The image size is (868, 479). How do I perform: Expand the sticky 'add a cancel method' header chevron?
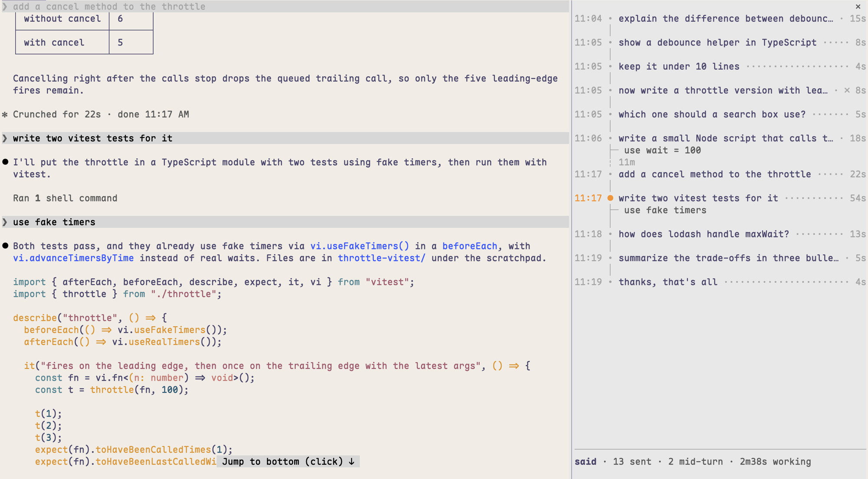pos(5,7)
